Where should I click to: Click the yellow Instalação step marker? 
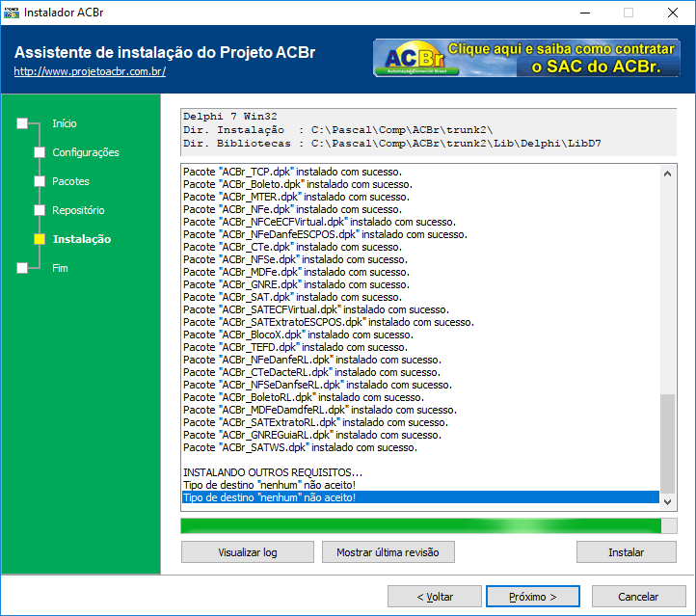40,239
